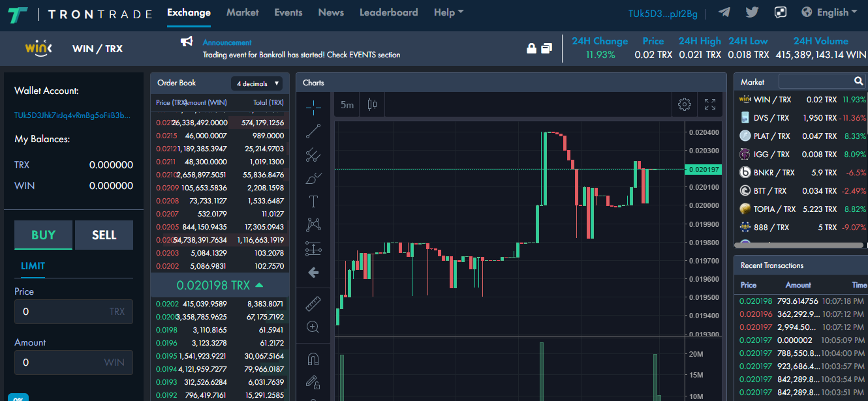The width and height of the screenshot is (868, 401).
Task: Click the 0.020198 TRX last price bar
Action: [220, 285]
